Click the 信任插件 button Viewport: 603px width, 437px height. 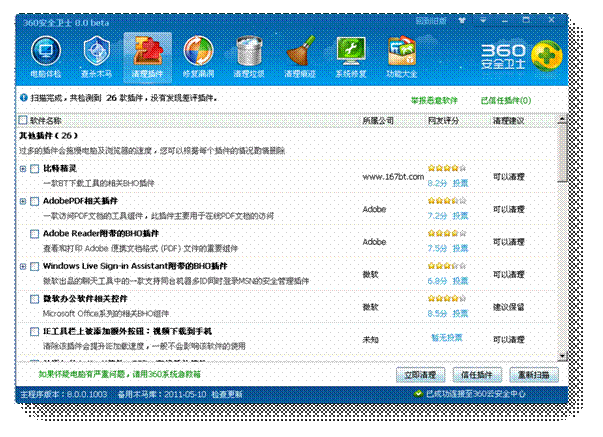[x=477, y=375]
